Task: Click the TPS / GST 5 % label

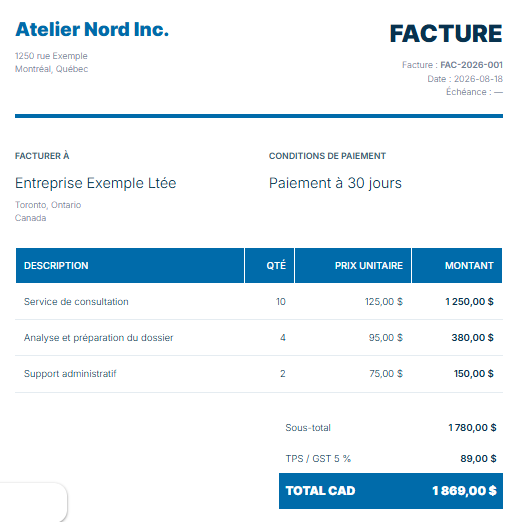Action: coord(318,459)
